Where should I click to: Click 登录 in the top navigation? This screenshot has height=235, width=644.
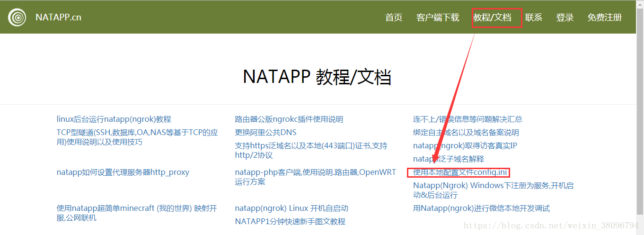point(565,18)
